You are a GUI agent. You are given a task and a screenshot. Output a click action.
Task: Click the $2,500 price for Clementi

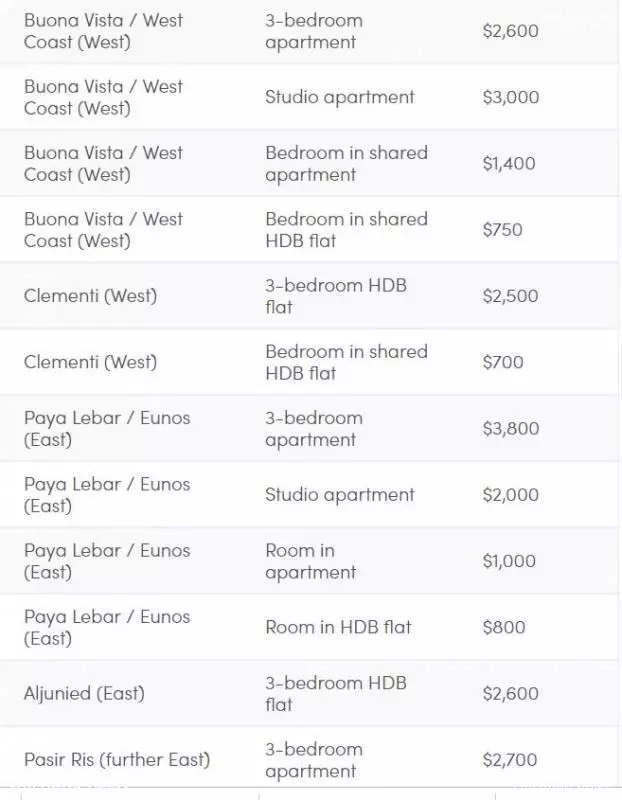510,296
